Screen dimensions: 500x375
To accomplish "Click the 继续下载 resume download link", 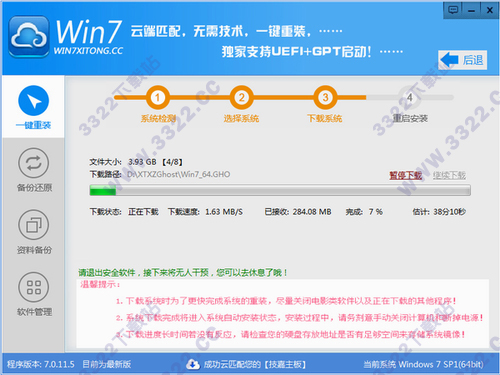I will tap(449, 175).
